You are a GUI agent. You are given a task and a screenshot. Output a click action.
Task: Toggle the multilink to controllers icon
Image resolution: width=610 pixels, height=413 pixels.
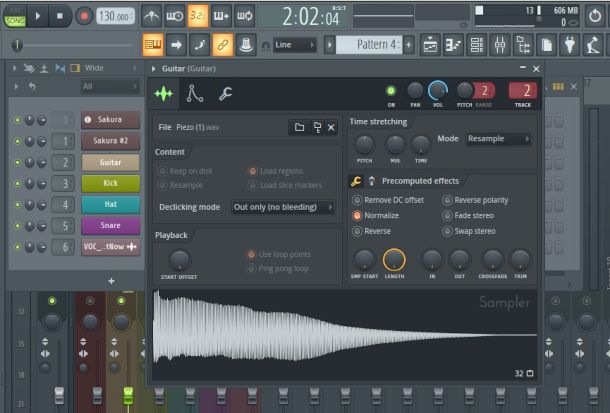223,45
